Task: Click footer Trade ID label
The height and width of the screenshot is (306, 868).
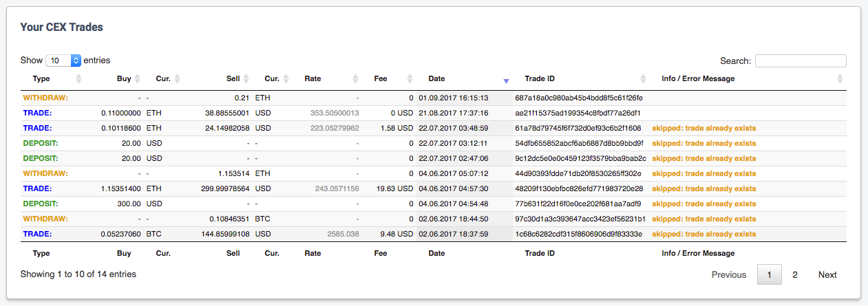Action: pos(540,253)
